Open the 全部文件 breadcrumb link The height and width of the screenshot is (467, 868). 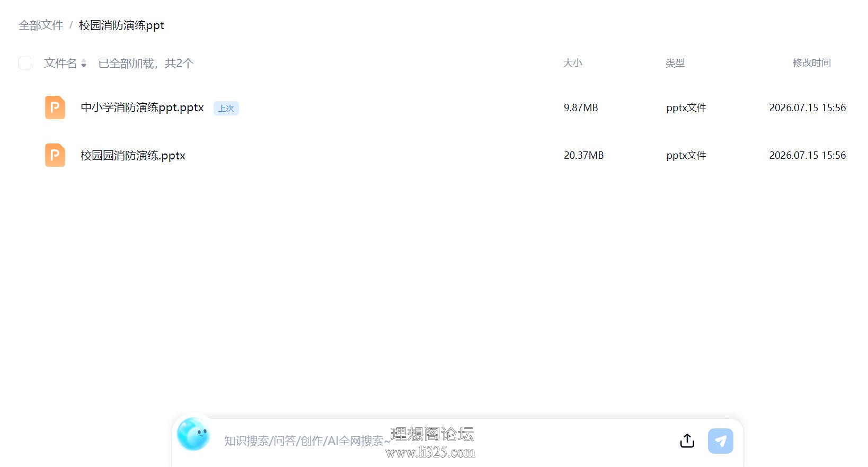point(41,25)
